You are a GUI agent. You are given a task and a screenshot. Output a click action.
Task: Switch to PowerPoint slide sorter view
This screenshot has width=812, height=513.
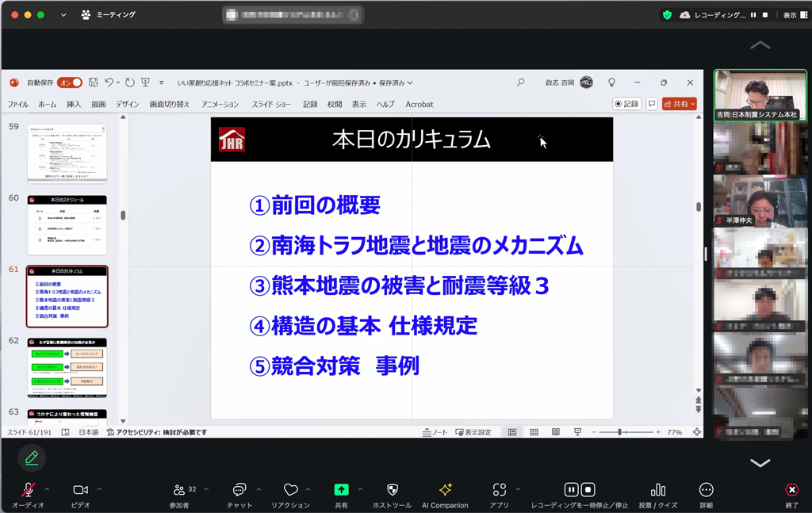tap(534, 432)
